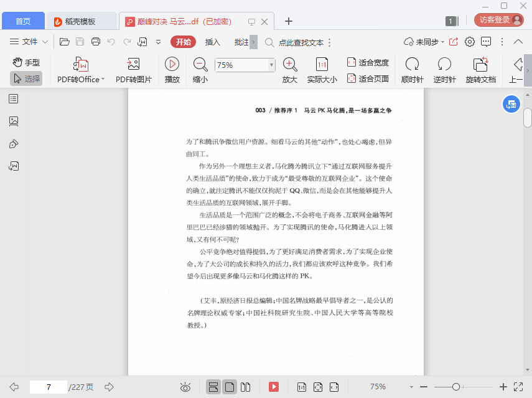The height and width of the screenshot is (398, 532).
Task: Click 旋转文档 rotate document
Action: point(481,70)
